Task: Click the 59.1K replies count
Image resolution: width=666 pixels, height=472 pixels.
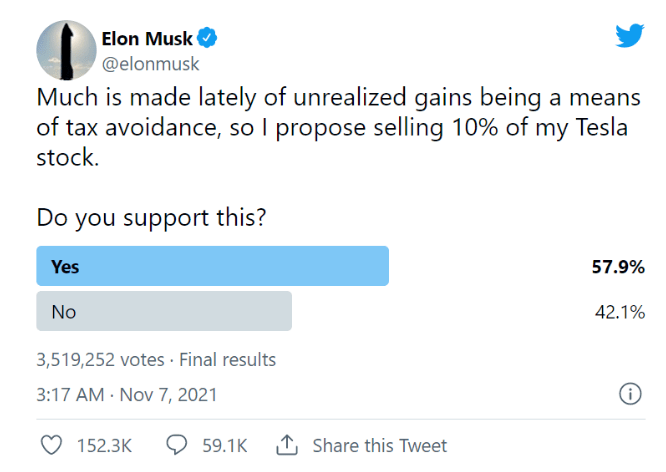Action: click(225, 445)
